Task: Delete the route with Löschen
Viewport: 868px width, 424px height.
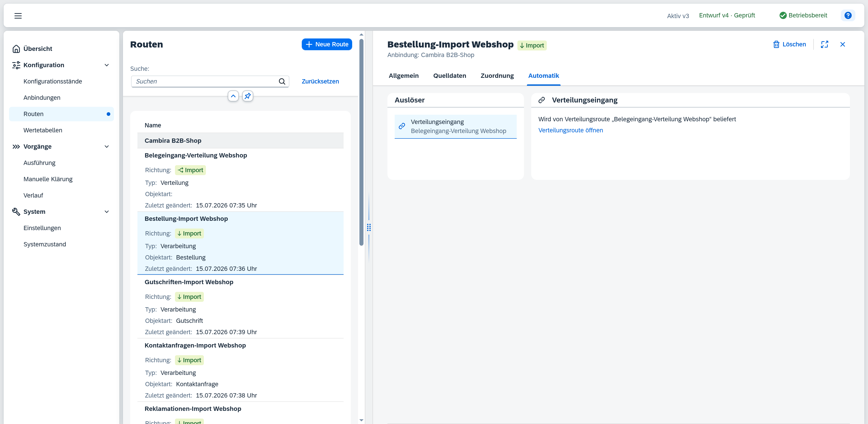Action: pyautogui.click(x=790, y=45)
